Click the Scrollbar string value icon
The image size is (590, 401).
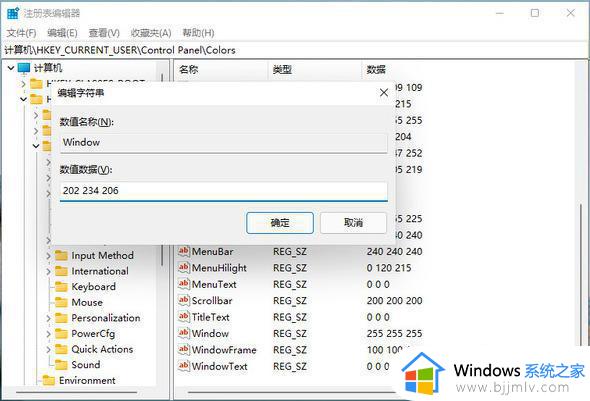pyautogui.click(x=184, y=300)
